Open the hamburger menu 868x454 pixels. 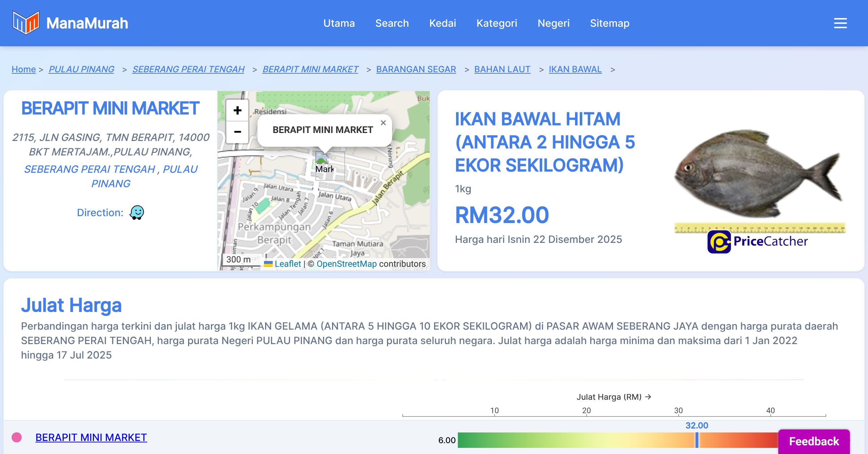pos(840,23)
